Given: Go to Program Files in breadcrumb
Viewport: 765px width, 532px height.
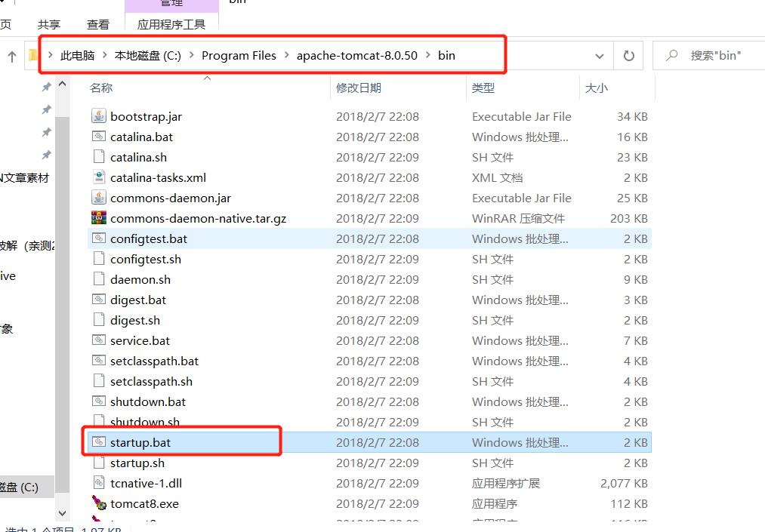Looking at the screenshot, I should 239,56.
